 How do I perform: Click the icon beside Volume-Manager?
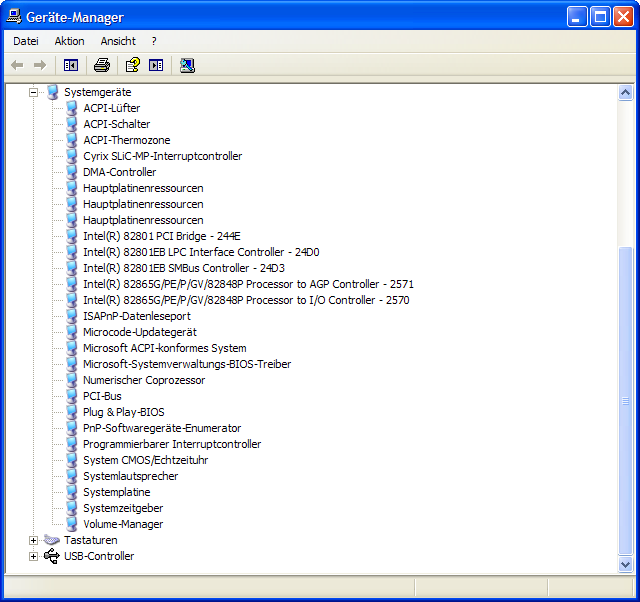(72, 524)
